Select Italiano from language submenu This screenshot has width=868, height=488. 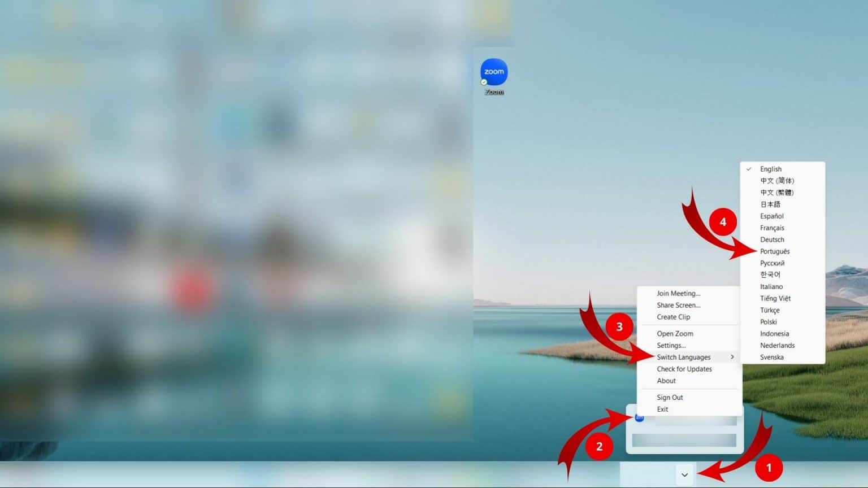[x=771, y=287]
